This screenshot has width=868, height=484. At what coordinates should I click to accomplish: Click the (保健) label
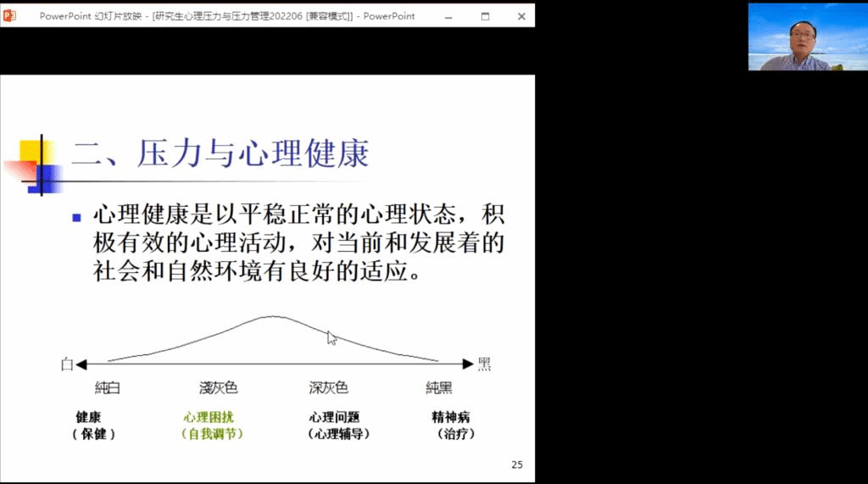(93, 434)
